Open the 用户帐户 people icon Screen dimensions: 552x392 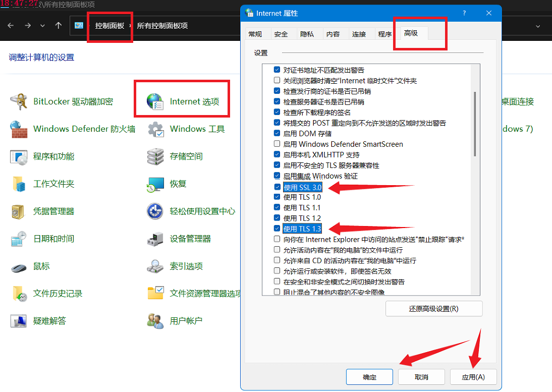155,320
